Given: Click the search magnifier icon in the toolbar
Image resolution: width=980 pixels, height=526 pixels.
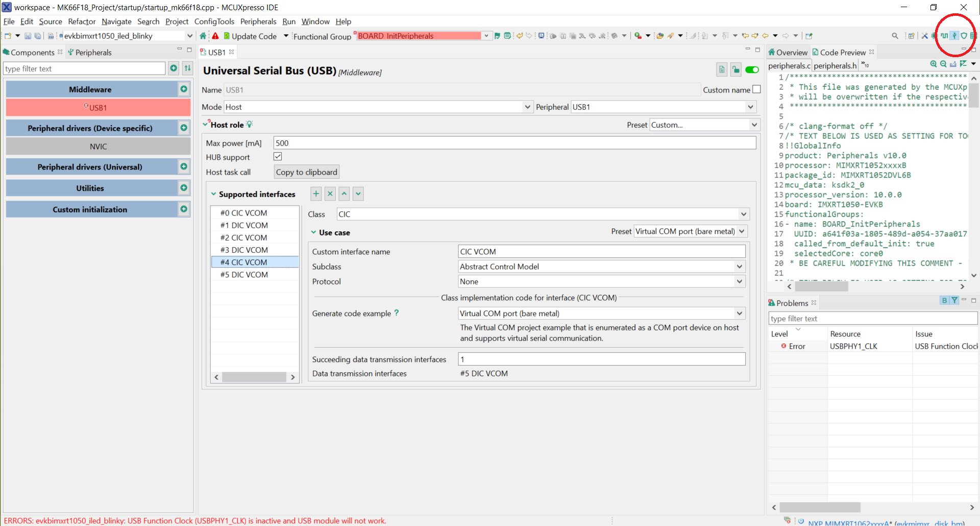Looking at the screenshot, I should pyautogui.click(x=895, y=36).
